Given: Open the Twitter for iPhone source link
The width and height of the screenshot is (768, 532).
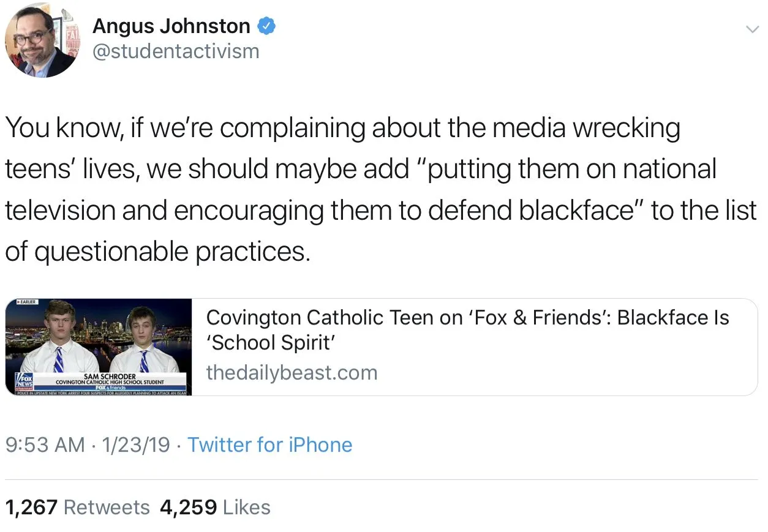Looking at the screenshot, I should (x=269, y=445).
